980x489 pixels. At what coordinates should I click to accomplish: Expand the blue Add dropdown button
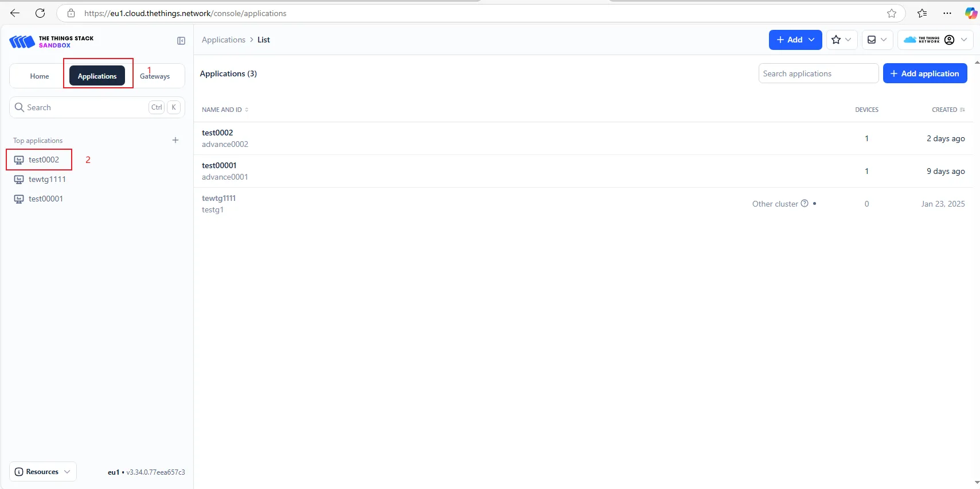[795, 40]
